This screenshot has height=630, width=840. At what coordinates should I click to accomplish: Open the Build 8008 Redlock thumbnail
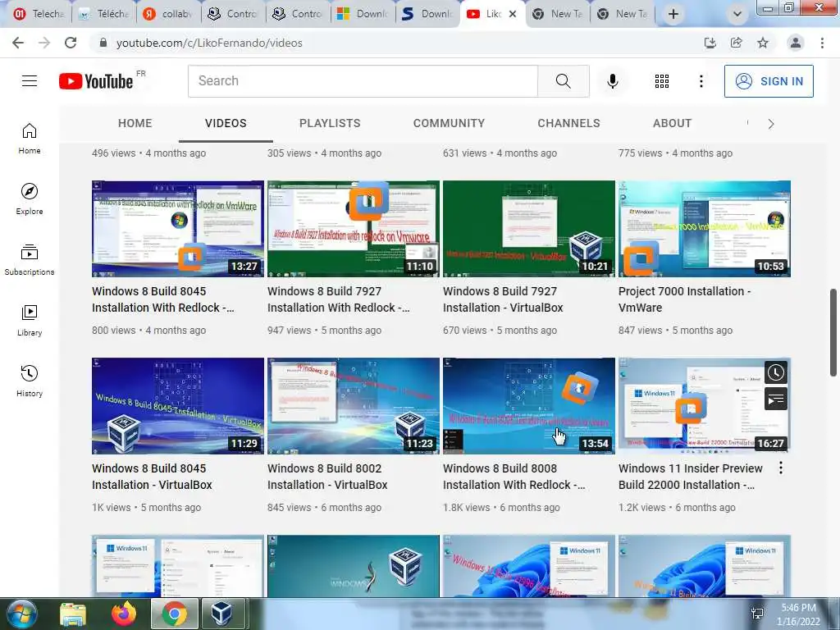coord(529,406)
